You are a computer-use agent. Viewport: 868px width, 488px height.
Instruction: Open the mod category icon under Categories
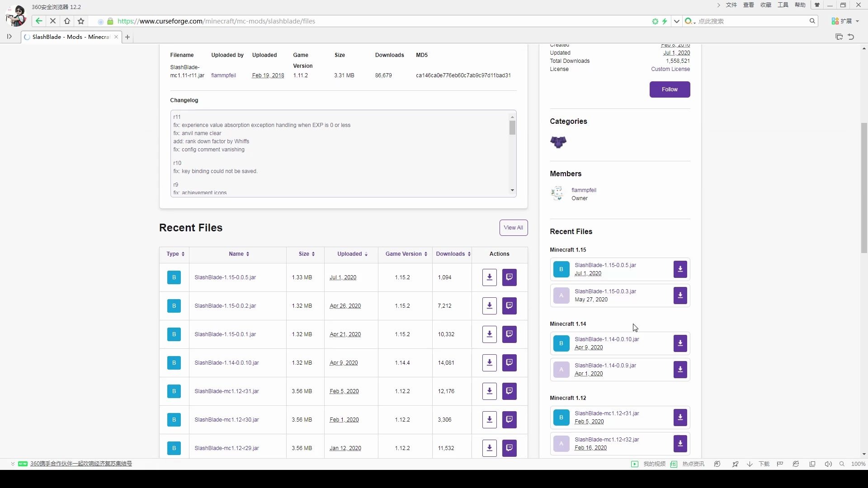tap(558, 142)
